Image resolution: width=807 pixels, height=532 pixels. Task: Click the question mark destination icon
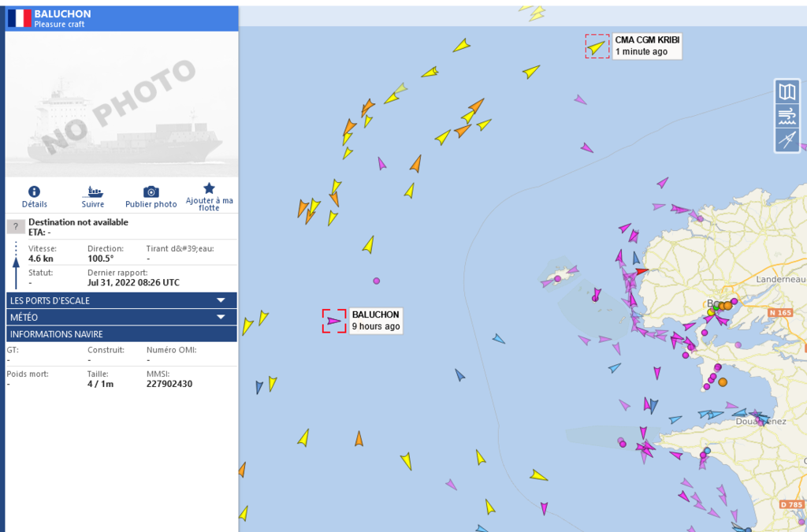[16, 226]
